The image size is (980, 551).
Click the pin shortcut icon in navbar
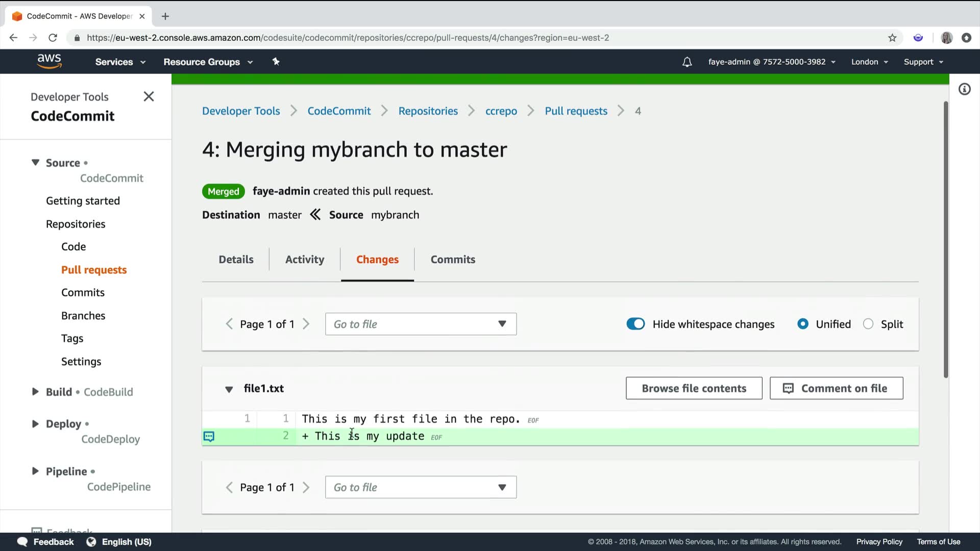276,62
